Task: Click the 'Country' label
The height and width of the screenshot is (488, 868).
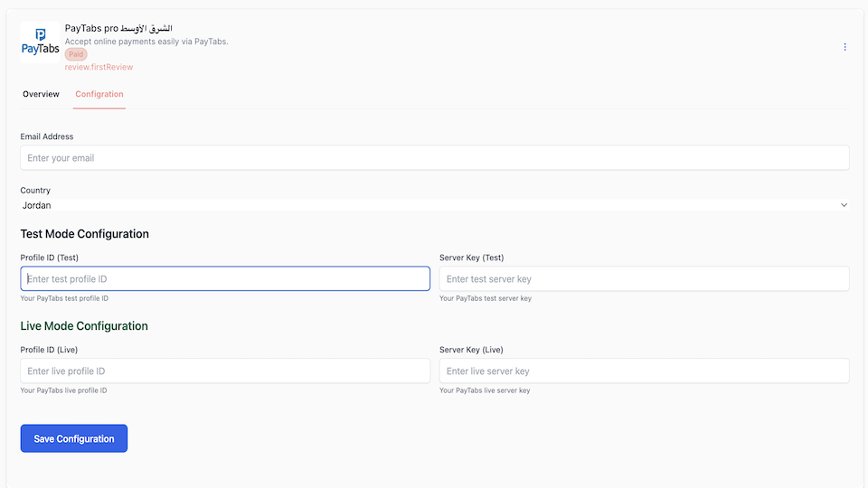Action: [x=35, y=191]
